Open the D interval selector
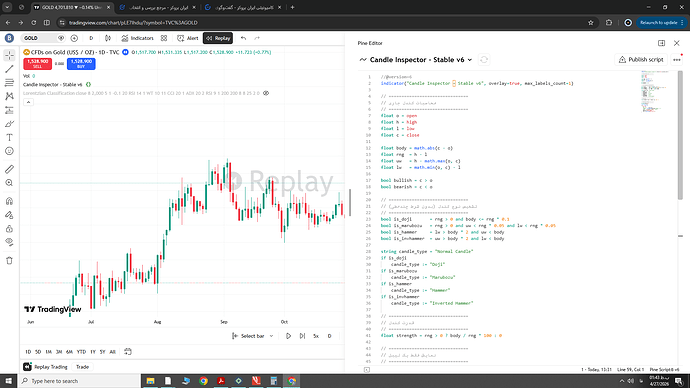Image resolution: width=690 pixels, height=388 pixels. tap(91, 38)
